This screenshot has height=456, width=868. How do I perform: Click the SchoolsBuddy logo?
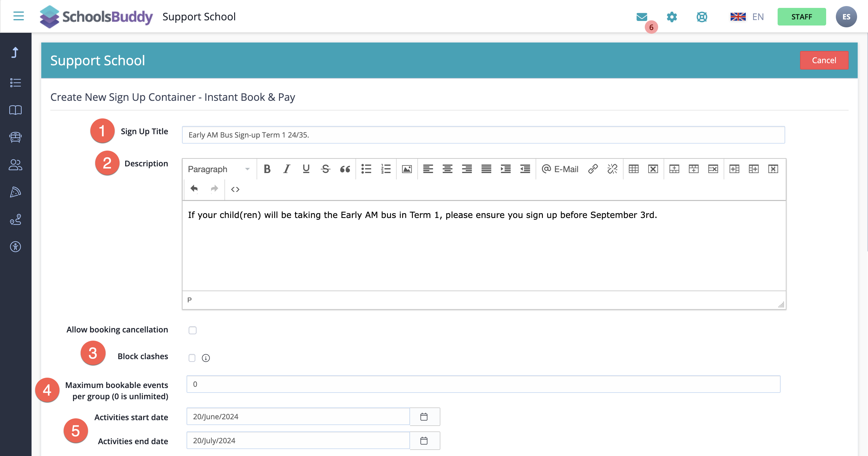pos(96,16)
